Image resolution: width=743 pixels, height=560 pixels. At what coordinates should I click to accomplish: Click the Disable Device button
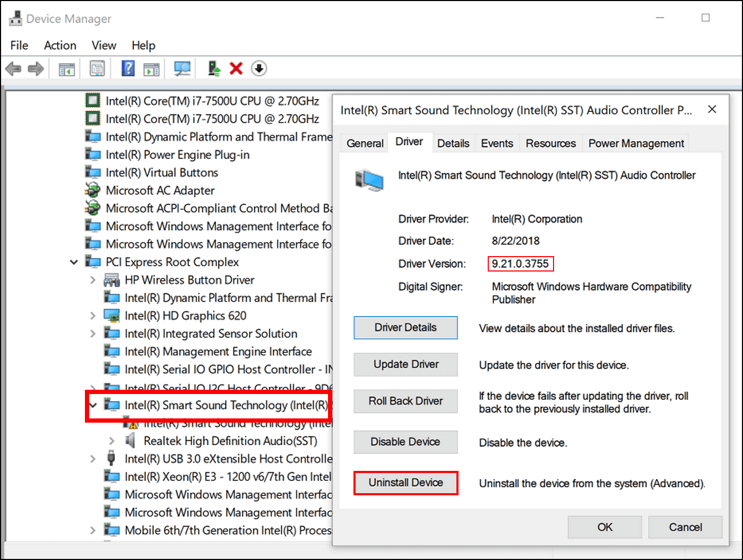pyautogui.click(x=405, y=442)
